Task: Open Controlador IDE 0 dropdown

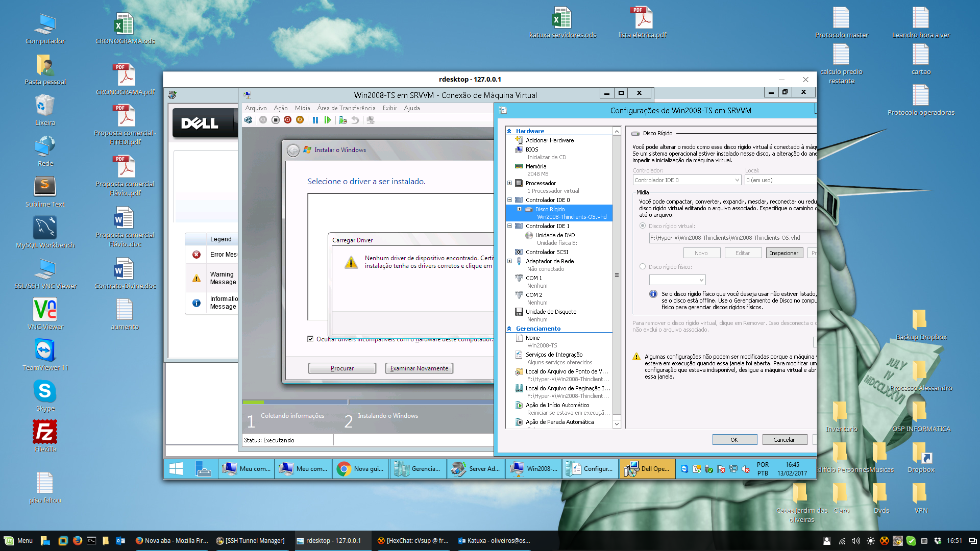Action: pos(687,180)
